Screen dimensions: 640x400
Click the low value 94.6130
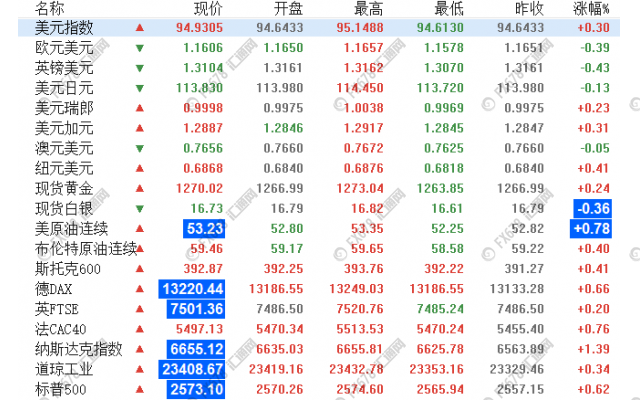coord(440,28)
